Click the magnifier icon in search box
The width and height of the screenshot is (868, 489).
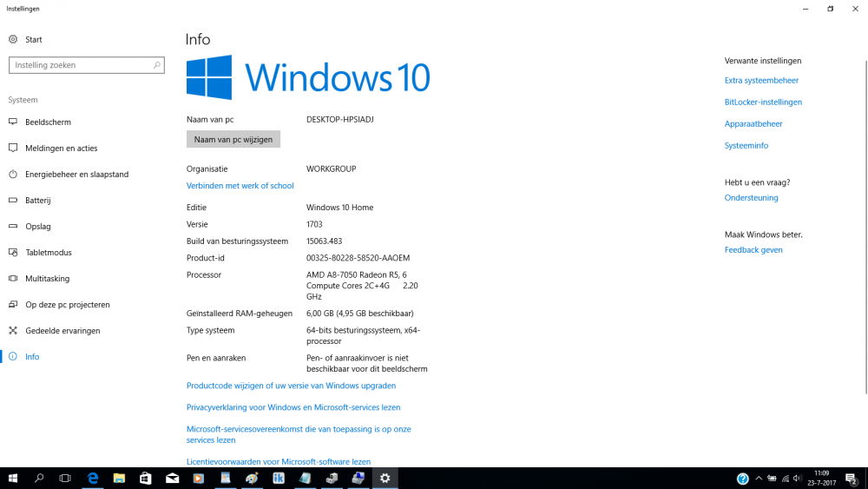156,65
